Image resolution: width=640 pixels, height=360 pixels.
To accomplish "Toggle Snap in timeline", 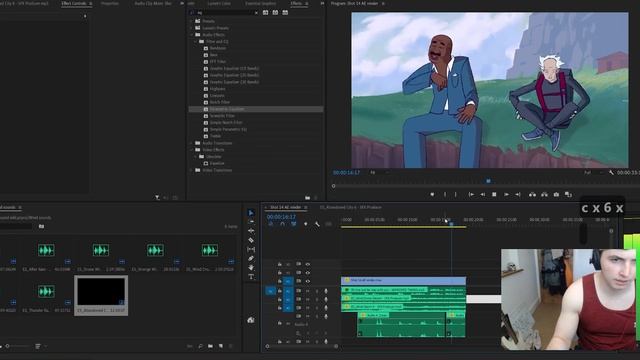I will coord(282,224).
